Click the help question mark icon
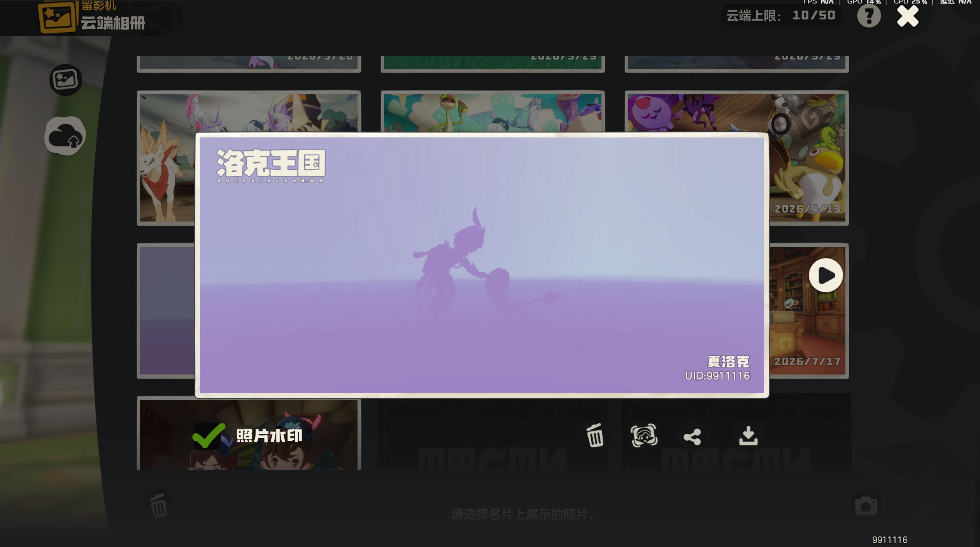 point(869,16)
